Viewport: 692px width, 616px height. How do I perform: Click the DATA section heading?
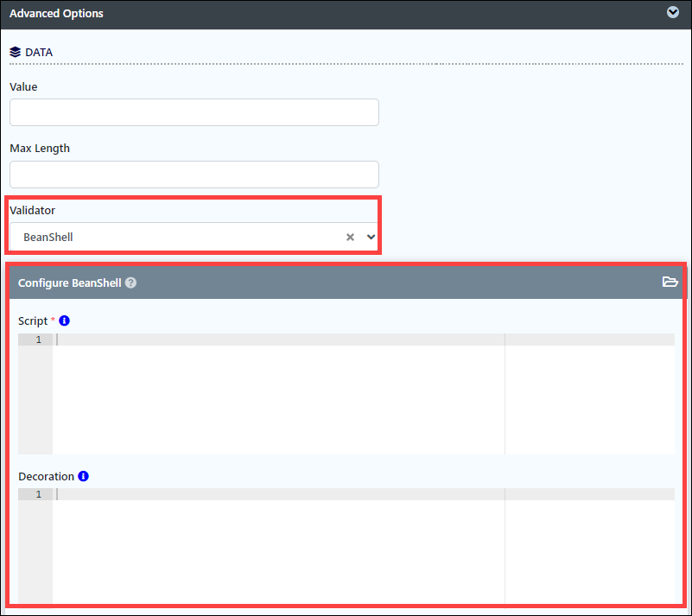click(x=39, y=53)
